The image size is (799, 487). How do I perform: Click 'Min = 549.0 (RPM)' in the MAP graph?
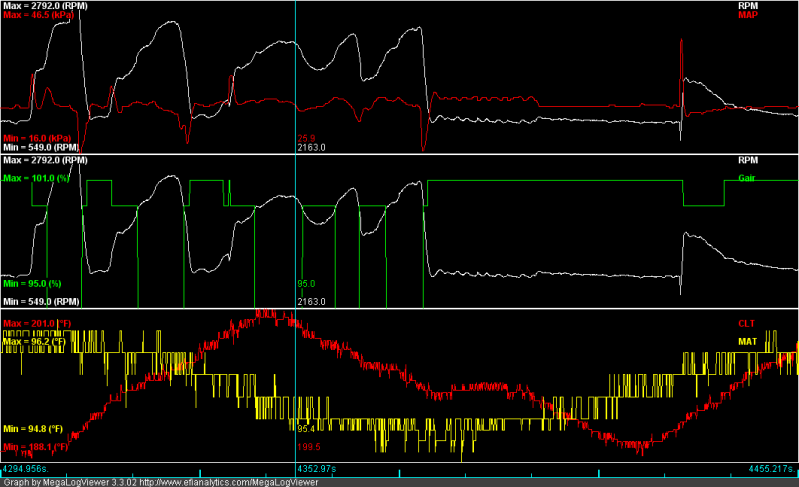click(41, 147)
